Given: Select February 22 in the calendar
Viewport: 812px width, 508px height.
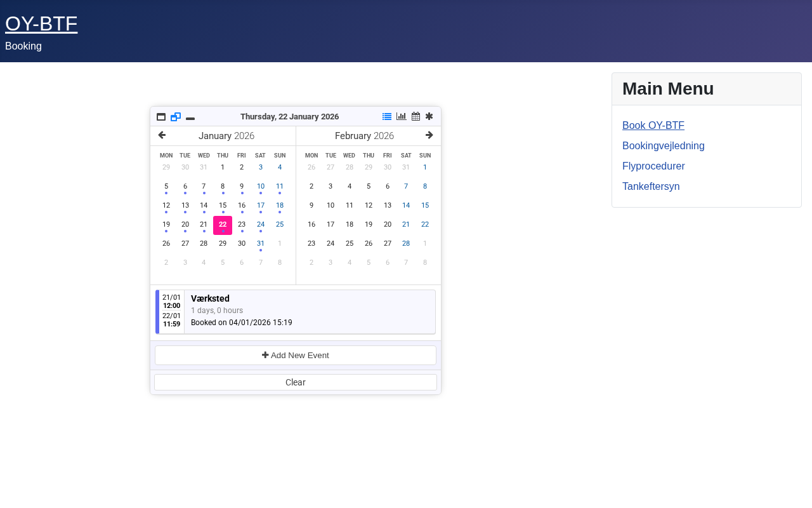Looking at the screenshot, I should [x=425, y=225].
